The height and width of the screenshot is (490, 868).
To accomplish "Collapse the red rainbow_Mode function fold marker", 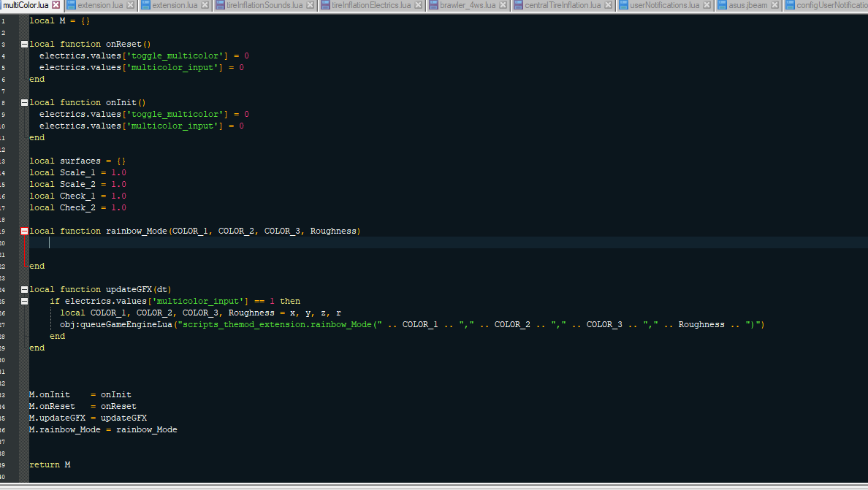I will [x=24, y=231].
